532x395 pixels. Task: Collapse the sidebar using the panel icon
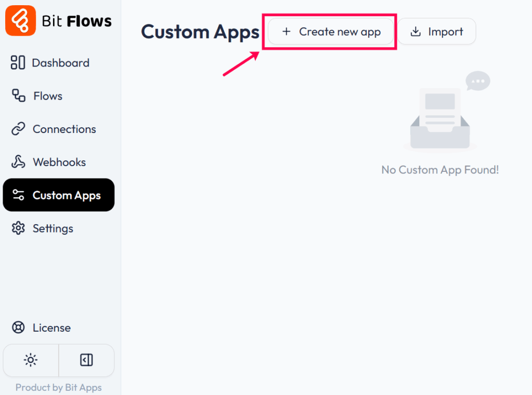(87, 360)
